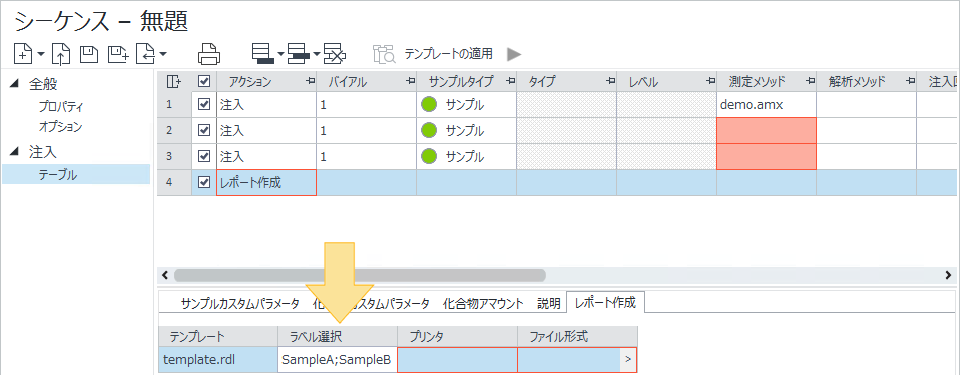Click the Run play arrow icon

coord(514,54)
